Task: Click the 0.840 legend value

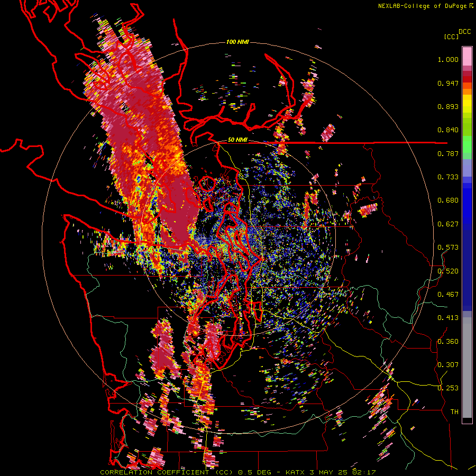Action: coord(448,130)
